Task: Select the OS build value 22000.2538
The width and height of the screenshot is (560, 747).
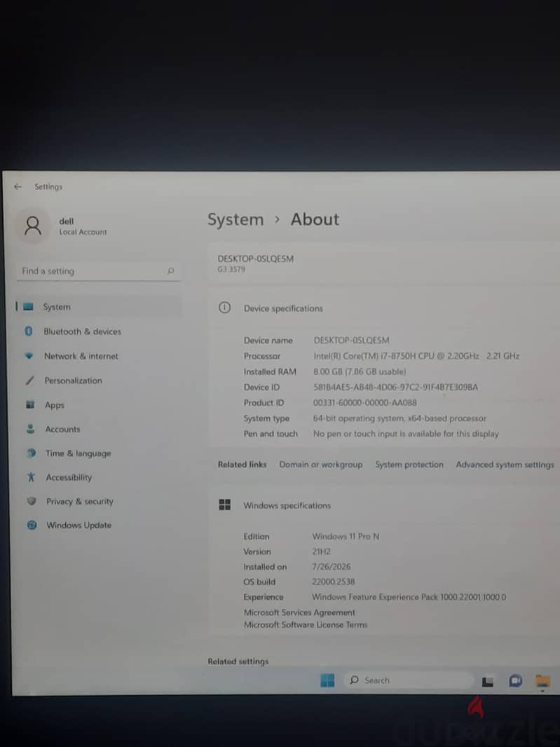Action: (333, 582)
